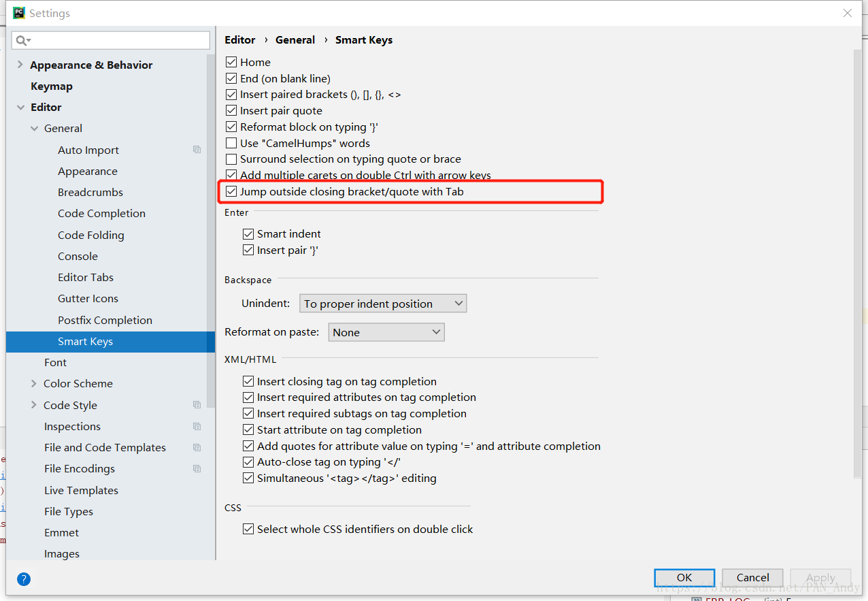Click in the settings search field

[110, 40]
